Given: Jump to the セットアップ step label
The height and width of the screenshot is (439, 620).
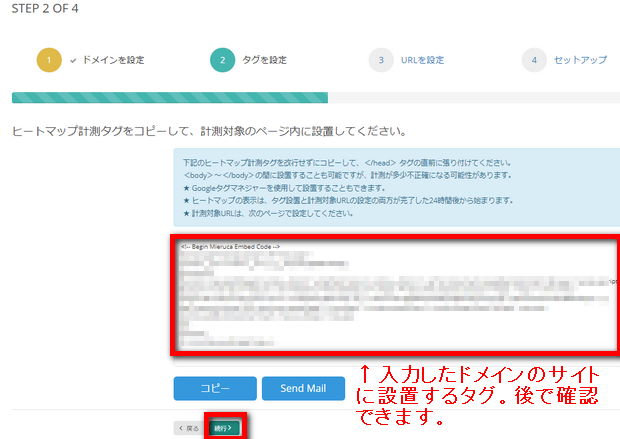Looking at the screenshot, I should 580,60.
